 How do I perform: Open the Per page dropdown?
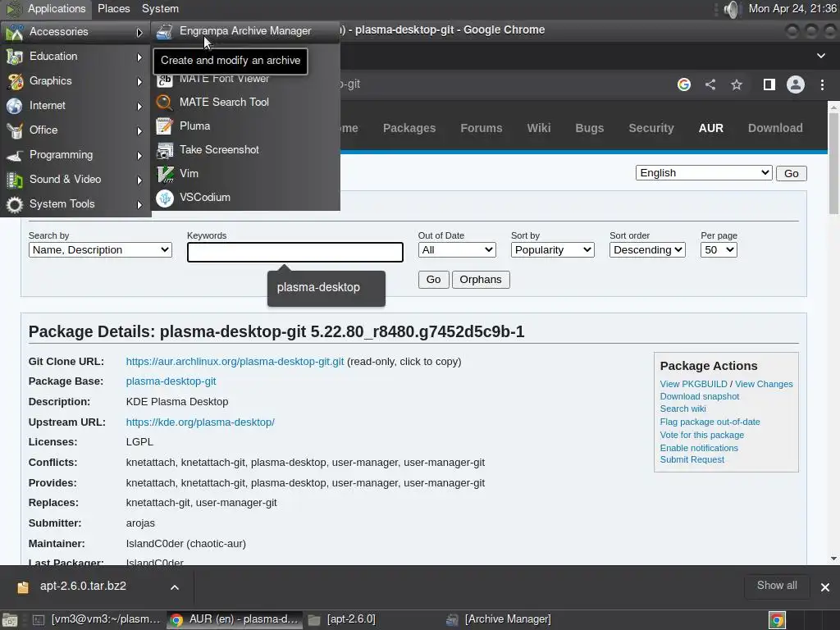[x=719, y=249]
